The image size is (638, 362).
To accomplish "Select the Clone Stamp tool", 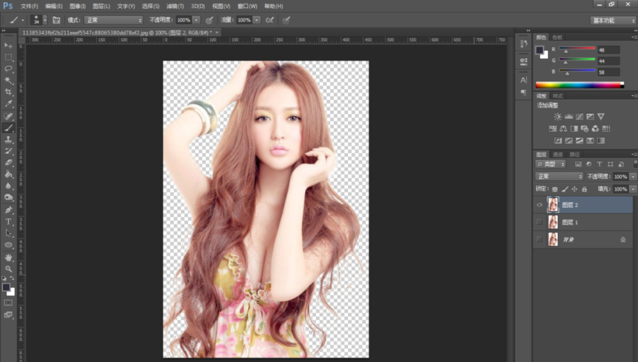I will pyautogui.click(x=9, y=139).
